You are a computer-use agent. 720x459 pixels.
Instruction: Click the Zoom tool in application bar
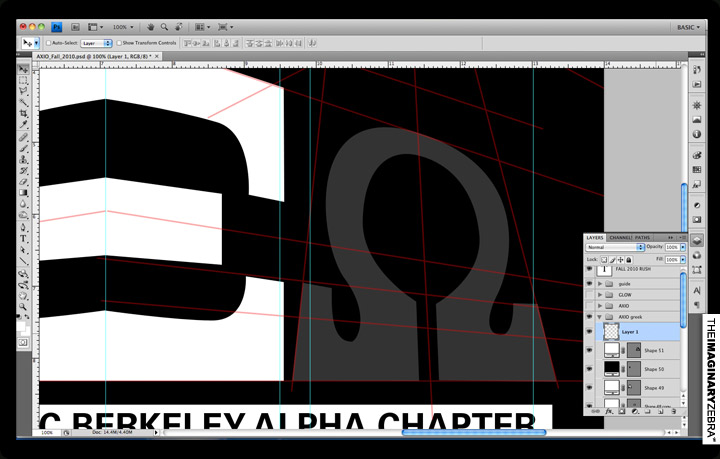click(163, 27)
